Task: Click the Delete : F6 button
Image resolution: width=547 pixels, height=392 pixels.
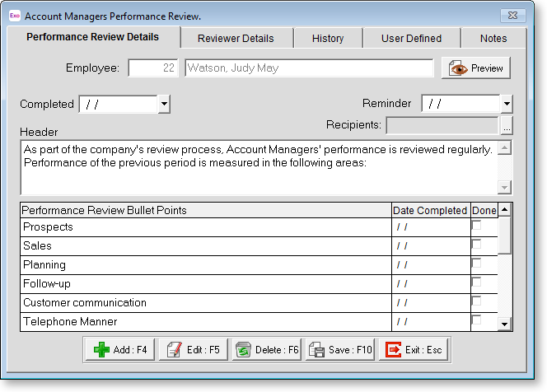Action: (267, 350)
